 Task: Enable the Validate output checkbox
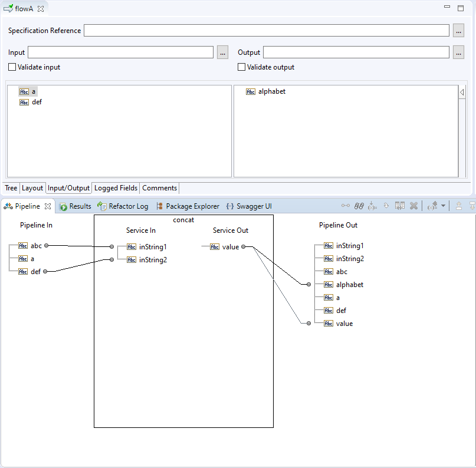click(x=242, y=67)
